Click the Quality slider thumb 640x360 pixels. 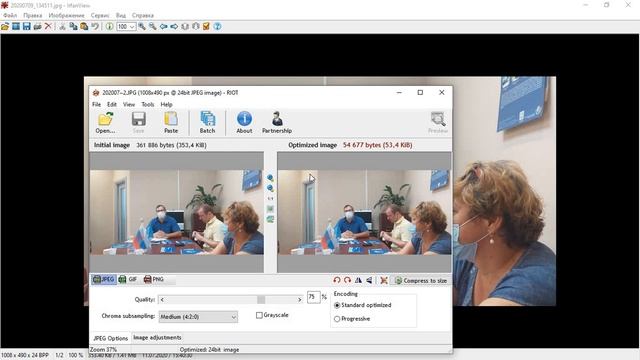[261, 300]
